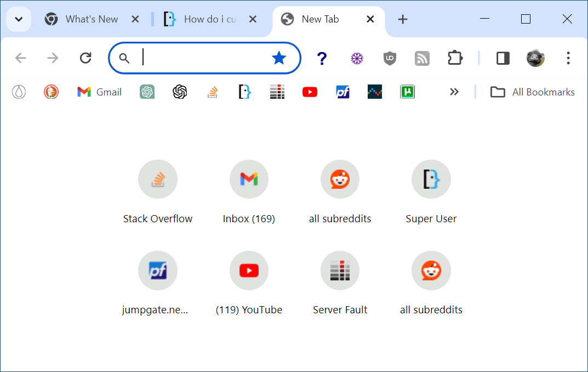Viewport: 588px width, 372px height.
Task: Open the (119) YouTube shortcut tile
Action: 249,284
